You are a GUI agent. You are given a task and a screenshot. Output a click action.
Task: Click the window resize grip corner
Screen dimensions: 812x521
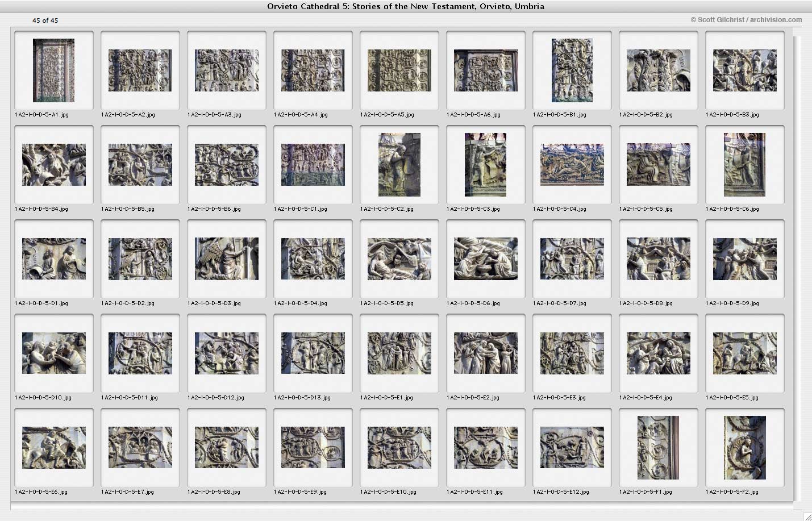pos(807,516)
